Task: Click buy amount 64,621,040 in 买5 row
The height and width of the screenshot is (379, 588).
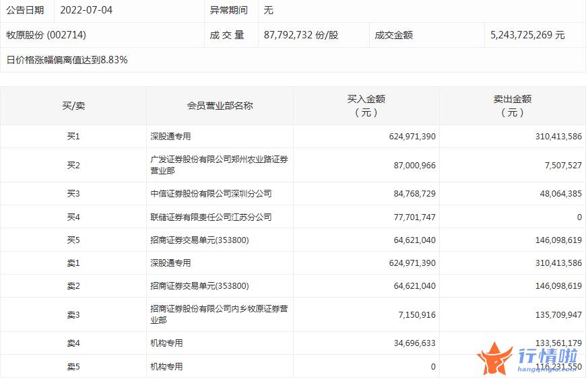Action: tap(414, 240)
